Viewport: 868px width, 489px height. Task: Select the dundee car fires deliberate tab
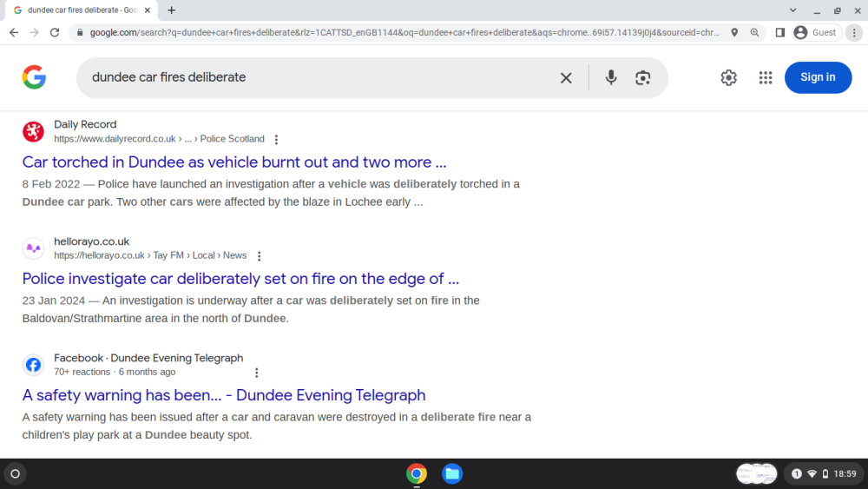click(x=82, y=10)
